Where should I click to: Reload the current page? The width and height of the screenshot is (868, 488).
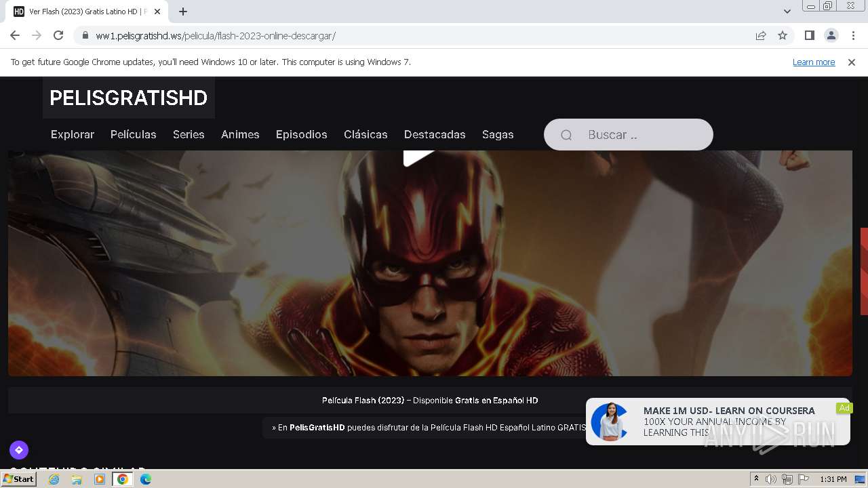58,35
